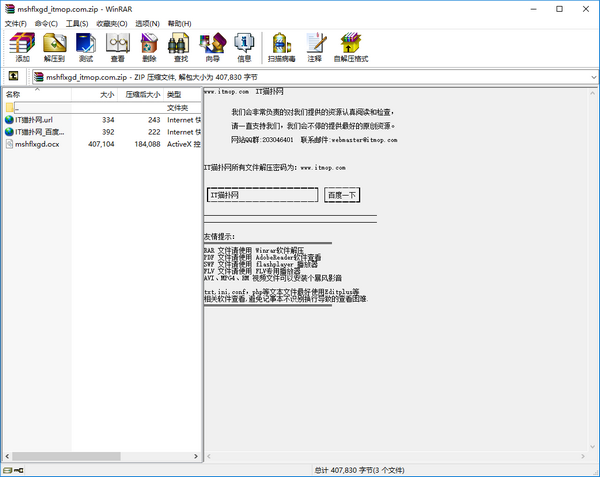Screen dimensions: 600x477
Task: Click the IT猫扑网 search input field
Action: [262, 195]
